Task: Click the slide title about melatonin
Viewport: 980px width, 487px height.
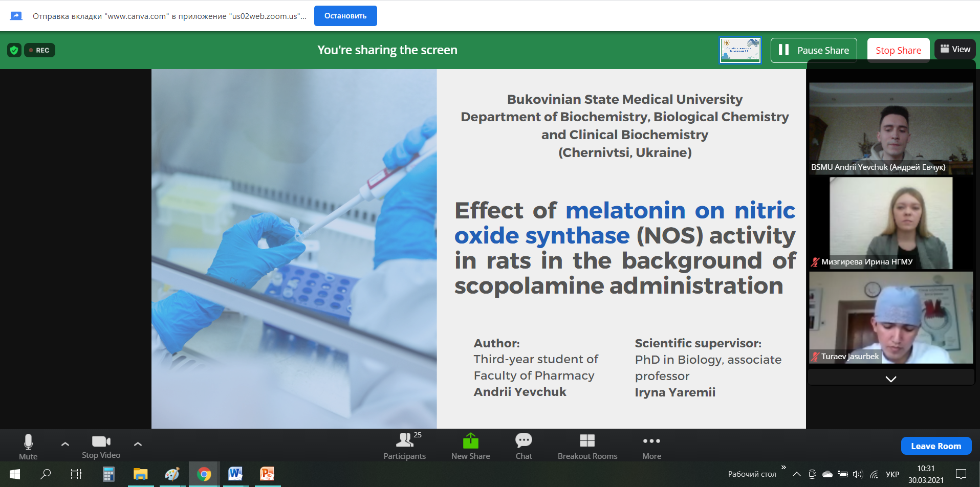Action: pos(625,248)
